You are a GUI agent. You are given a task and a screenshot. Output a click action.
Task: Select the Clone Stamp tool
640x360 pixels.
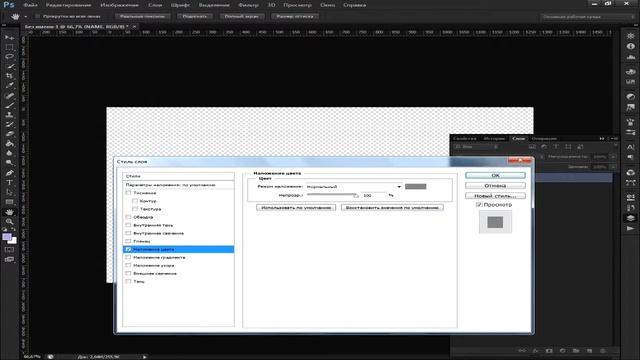coord(9,115)
